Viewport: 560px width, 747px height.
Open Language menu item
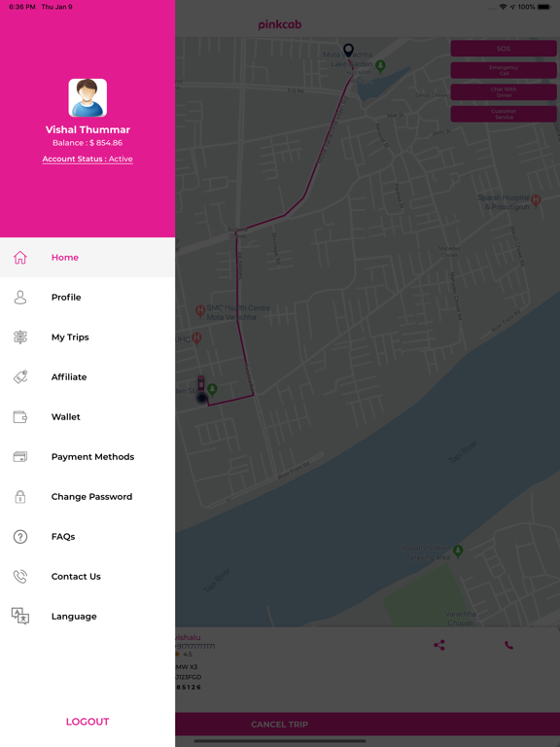87,616
